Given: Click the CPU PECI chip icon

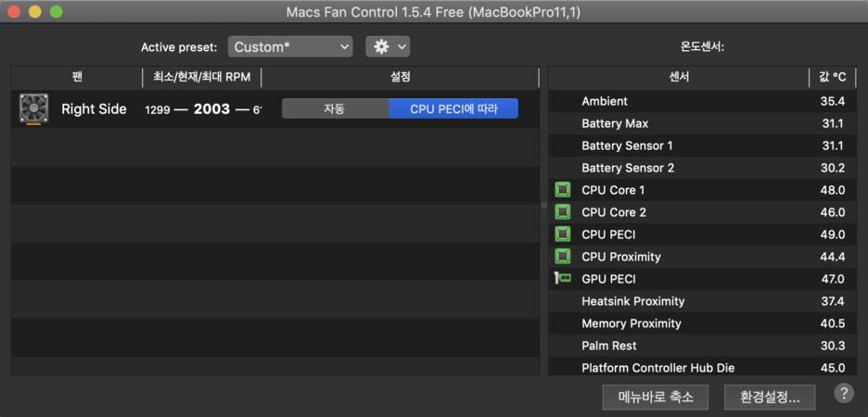Looking at the screenshot, I should click(x=562, y=234).
